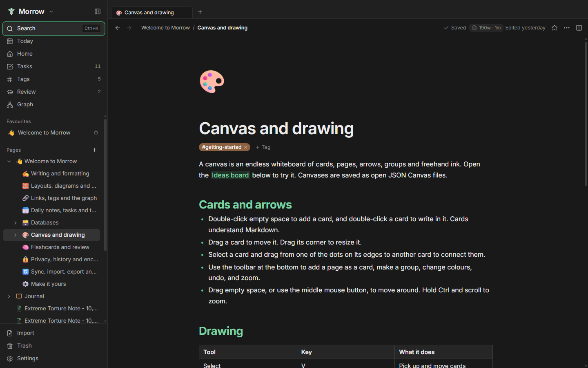Open Favourites Welcome to Morrow page

[x=51, y=132]
